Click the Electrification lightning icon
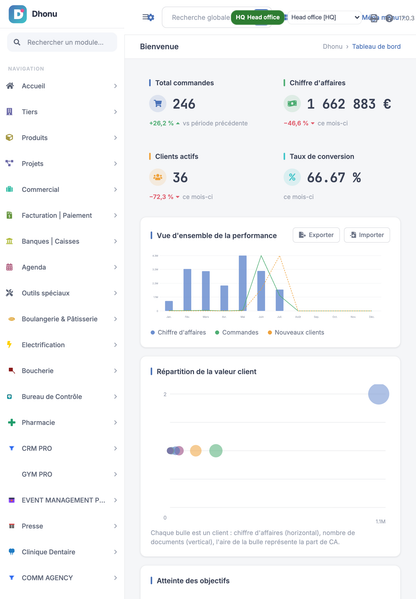 point(10,345)
